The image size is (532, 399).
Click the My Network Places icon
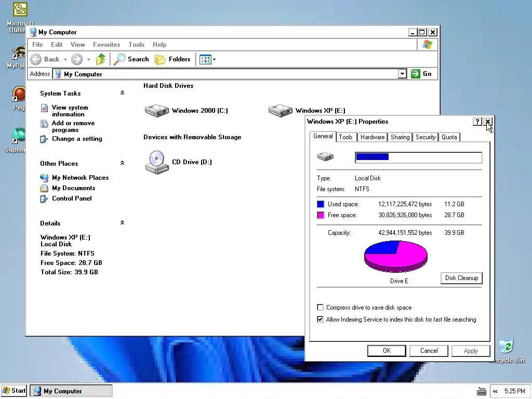click(44, 178)
